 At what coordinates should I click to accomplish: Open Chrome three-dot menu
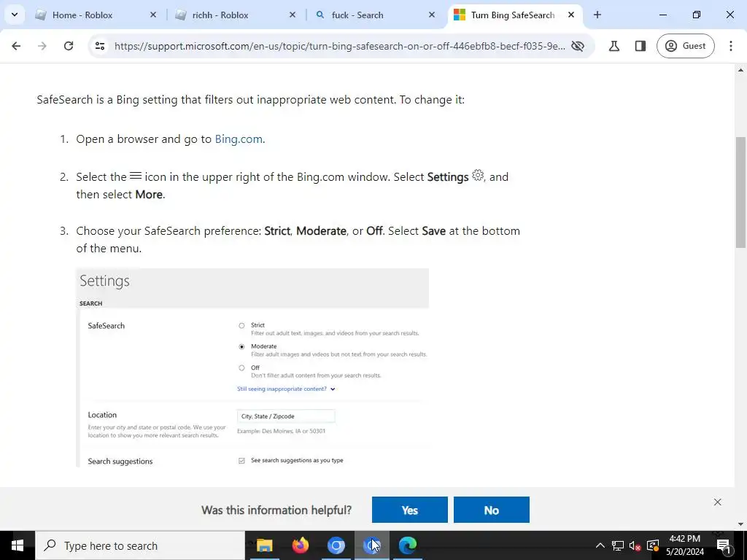[731, 46]
